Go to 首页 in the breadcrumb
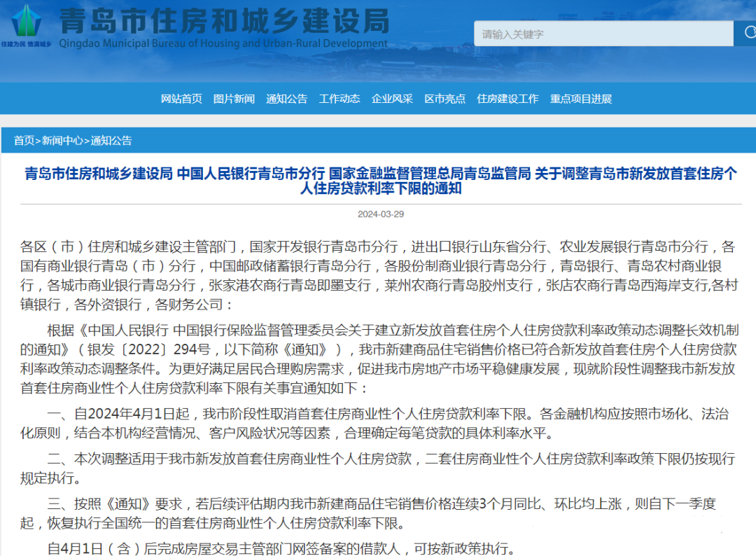The height and width of the screenshot is (556, 756). (x=24, y=140)
